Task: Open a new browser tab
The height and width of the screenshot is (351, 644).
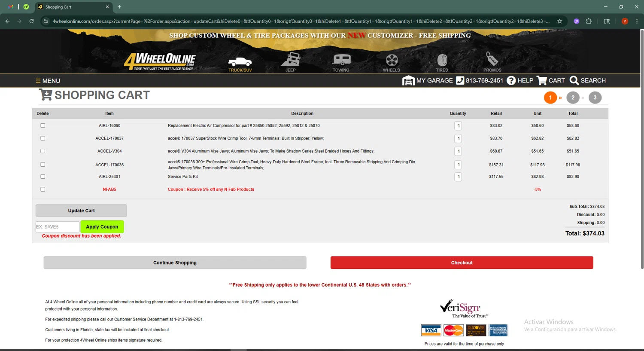Action: [119, 7]
